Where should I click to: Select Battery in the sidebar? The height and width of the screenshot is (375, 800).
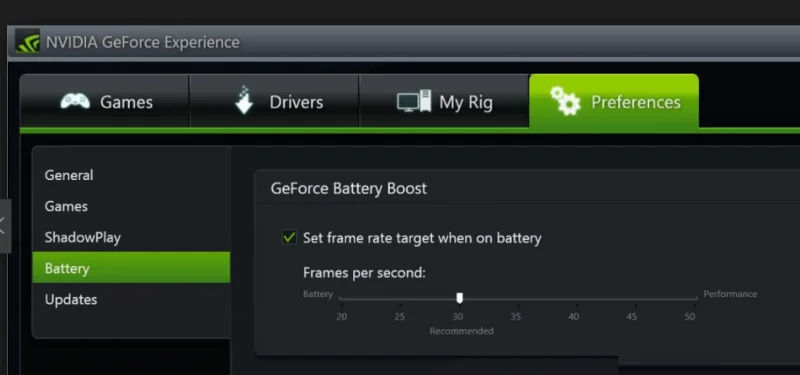[131, 267]
